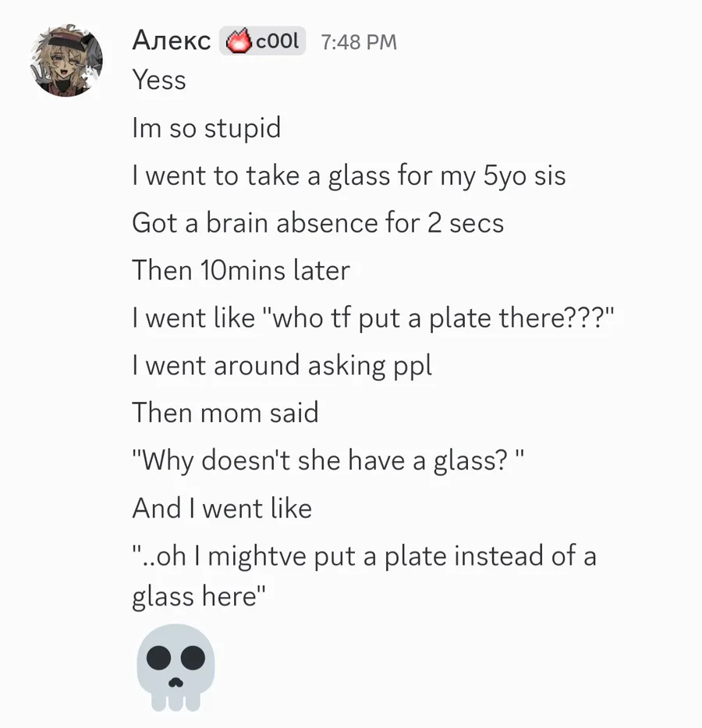Click the "Then mom said" message

coord(225,413)
